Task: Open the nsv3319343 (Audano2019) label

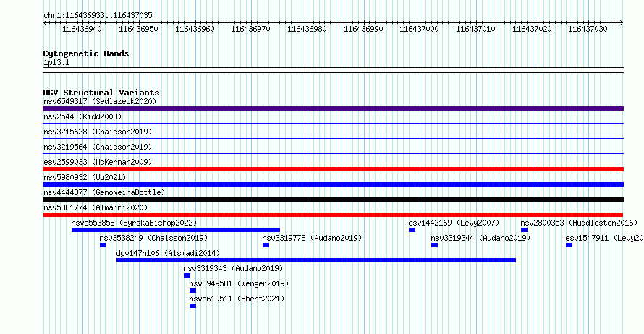Action: (233, 268)
